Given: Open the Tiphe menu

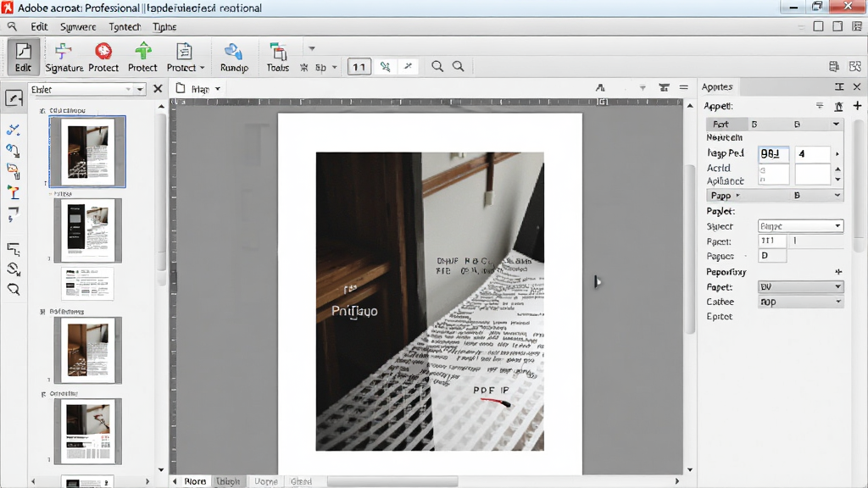Looking at the screenshot, I should [164, 26].
